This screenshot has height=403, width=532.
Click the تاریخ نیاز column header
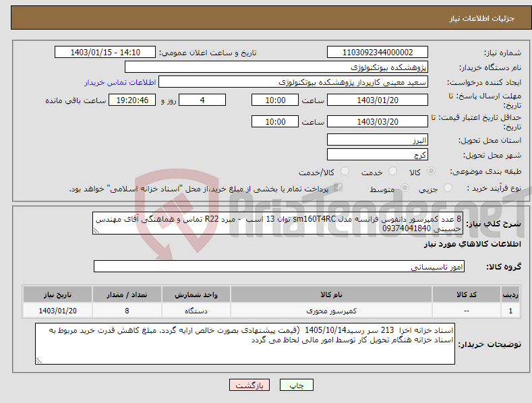coord(57,294)
